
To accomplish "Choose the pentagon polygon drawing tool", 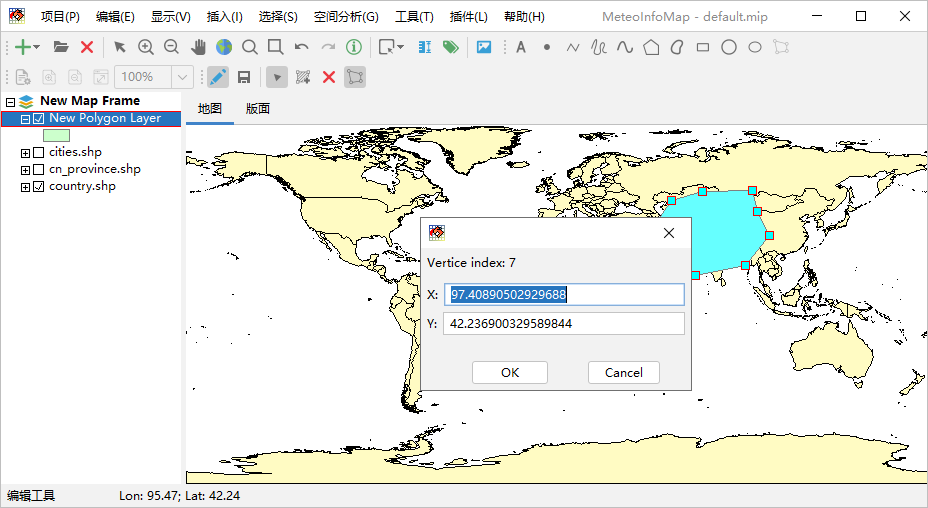I will pyautogui.click(x=651, y=47).
